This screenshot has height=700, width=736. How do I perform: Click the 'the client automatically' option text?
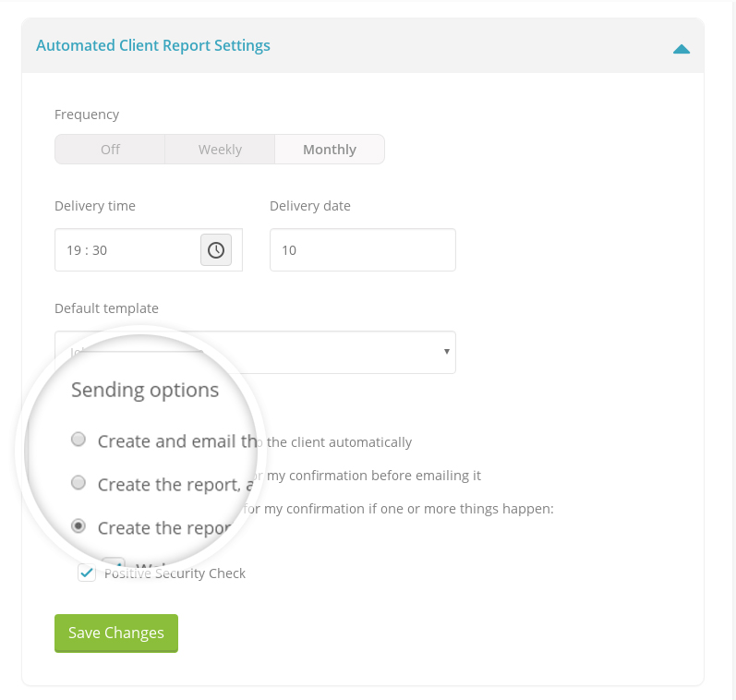[x=338, y=442]
